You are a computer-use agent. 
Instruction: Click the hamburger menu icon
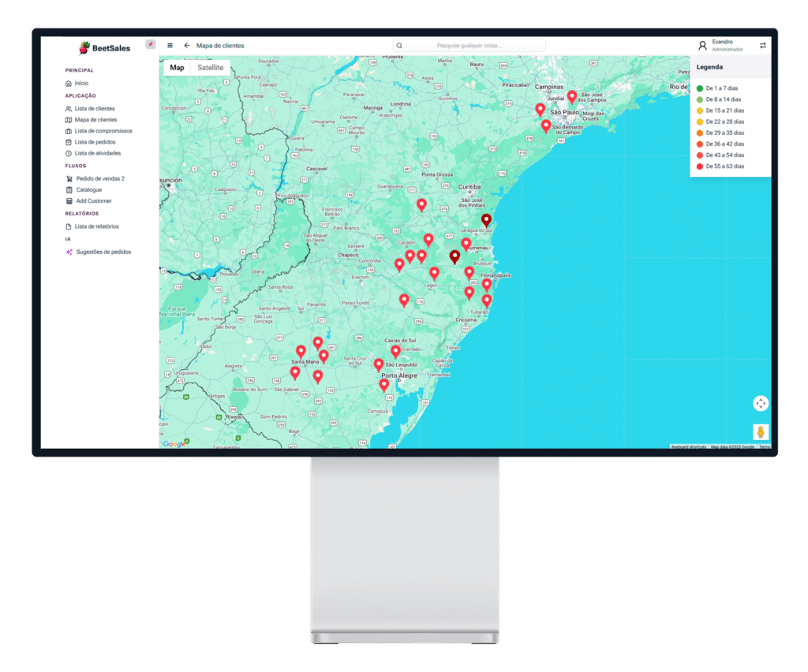(170, 46)
